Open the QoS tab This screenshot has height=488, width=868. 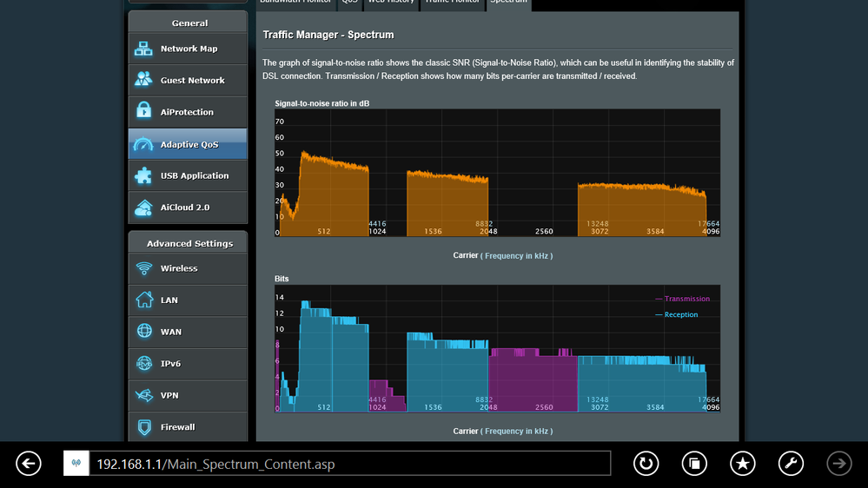(349, 3)
